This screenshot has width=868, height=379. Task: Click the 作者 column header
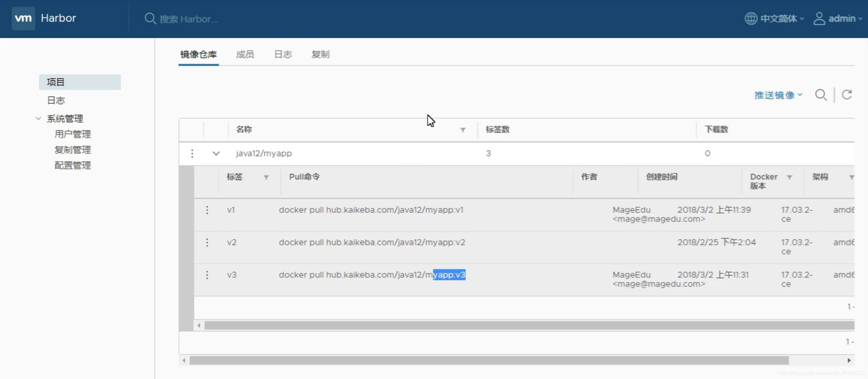tap(589, 177)
